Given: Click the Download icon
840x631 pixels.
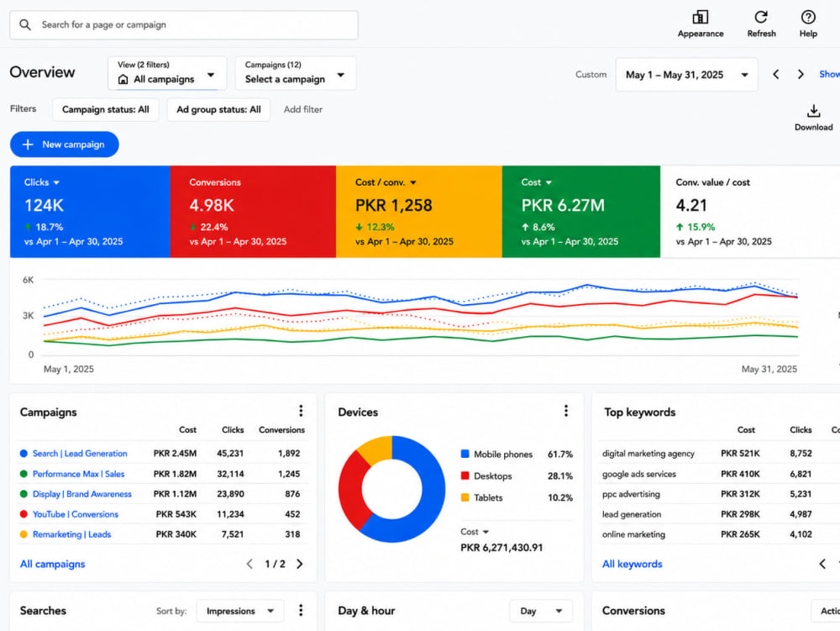Looking at the screenshot, I should [813, 111].
